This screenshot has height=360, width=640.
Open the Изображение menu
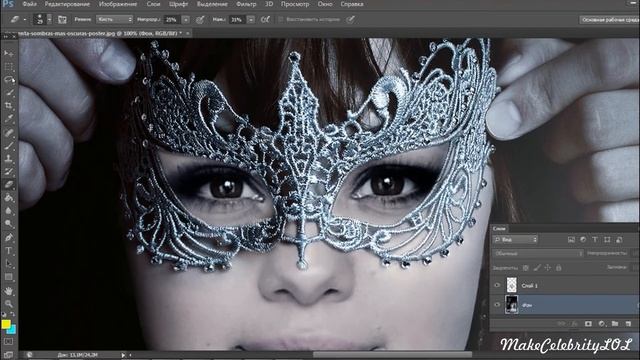tap(118, 4)
